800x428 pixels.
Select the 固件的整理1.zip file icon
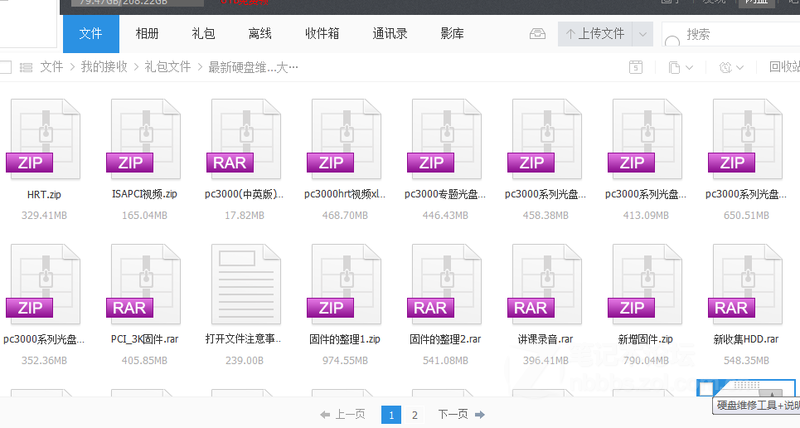click(x=345, y=284)
